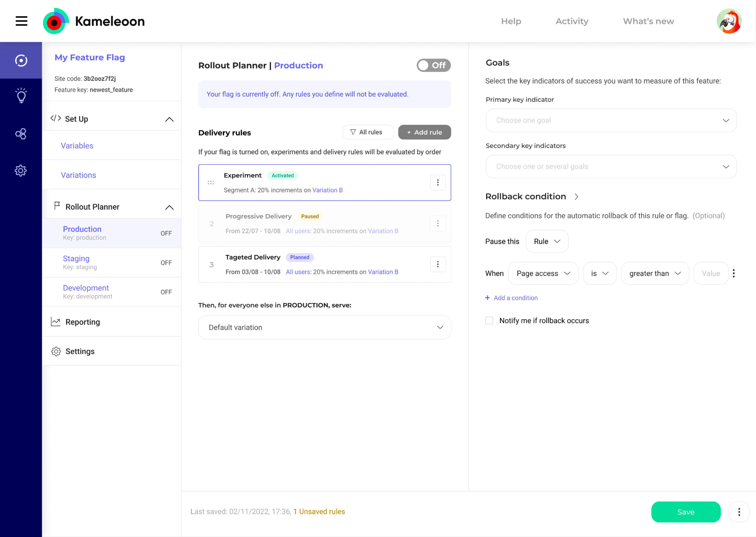
Task: Open the hamburger navigation menu
Action: click(21, 21)
